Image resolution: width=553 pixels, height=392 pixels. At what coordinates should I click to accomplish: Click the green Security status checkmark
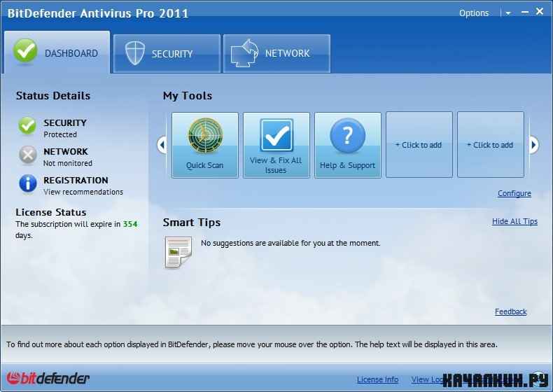click(x=27, y=125)
